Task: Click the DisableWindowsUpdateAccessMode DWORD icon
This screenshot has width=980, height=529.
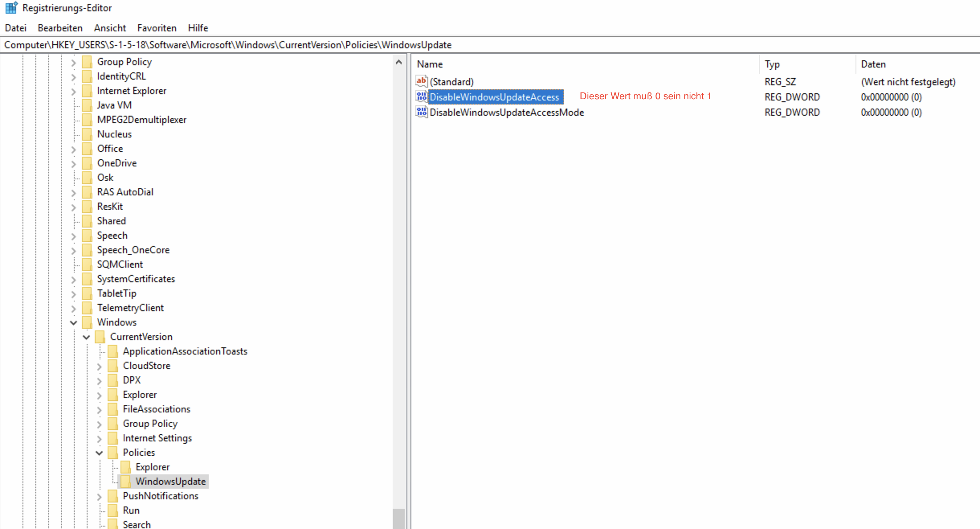Action: point(421,112)
